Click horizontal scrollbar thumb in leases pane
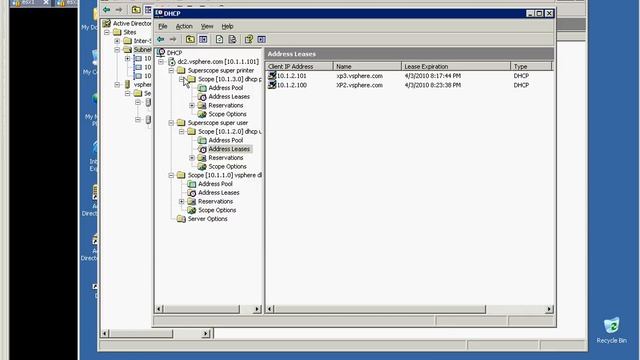Image resolution: width=640 pixels, height=360 pixels. tap(380, 309)
